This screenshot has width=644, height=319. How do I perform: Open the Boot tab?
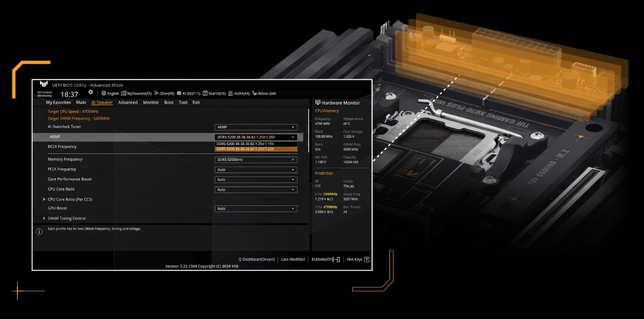click(x=169, y=102)
